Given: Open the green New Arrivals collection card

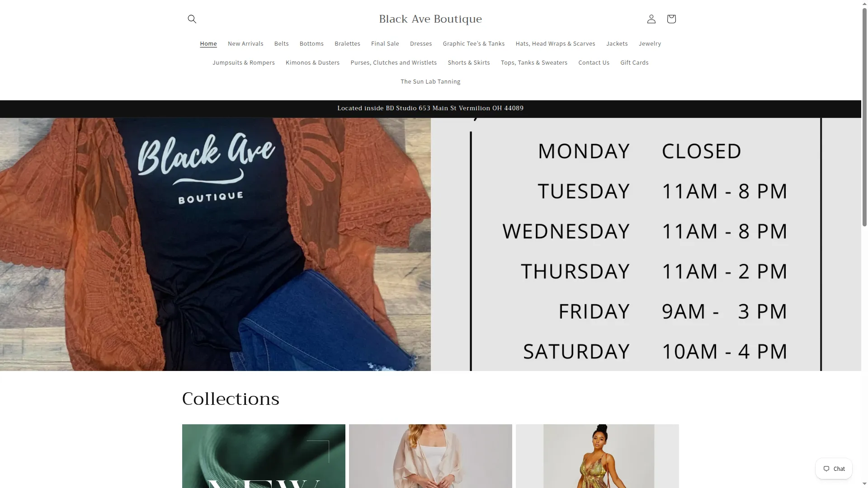Looking at the screenshot, I should click(264, 456).
